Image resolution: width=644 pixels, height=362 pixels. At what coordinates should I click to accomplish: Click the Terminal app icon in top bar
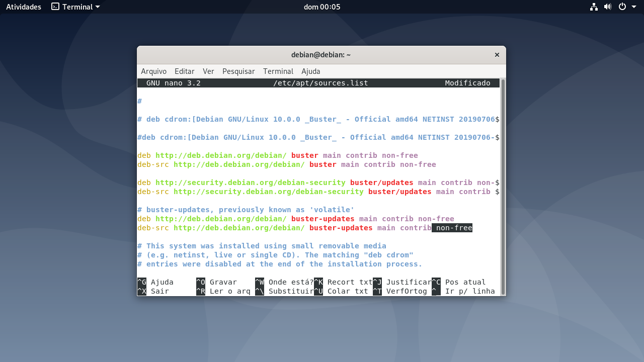[x=55, y=7]
